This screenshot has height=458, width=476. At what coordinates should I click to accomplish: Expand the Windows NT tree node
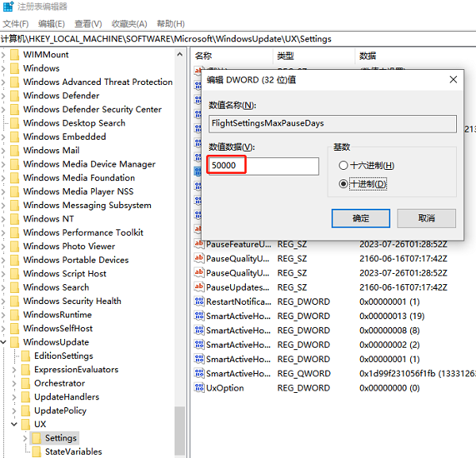click(x=3, y=219)
